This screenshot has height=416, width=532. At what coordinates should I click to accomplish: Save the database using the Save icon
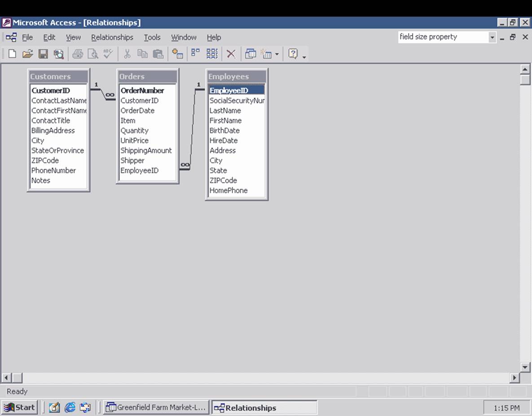[x=42, y=54]
